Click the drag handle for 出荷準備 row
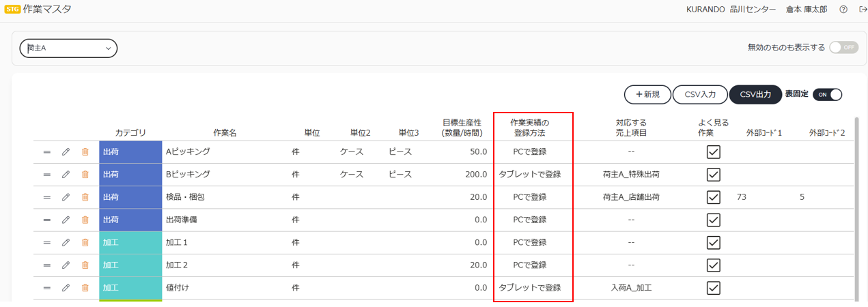Screen dimensions: 868x307 47,220
